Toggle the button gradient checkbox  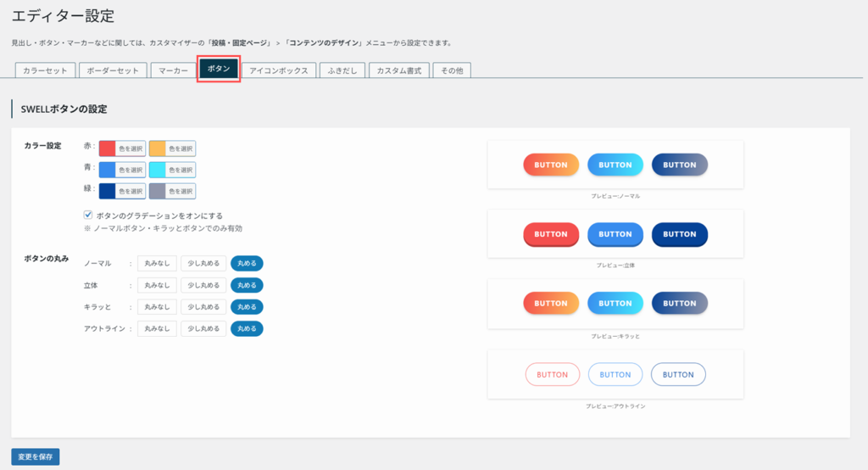pos(88,215)
